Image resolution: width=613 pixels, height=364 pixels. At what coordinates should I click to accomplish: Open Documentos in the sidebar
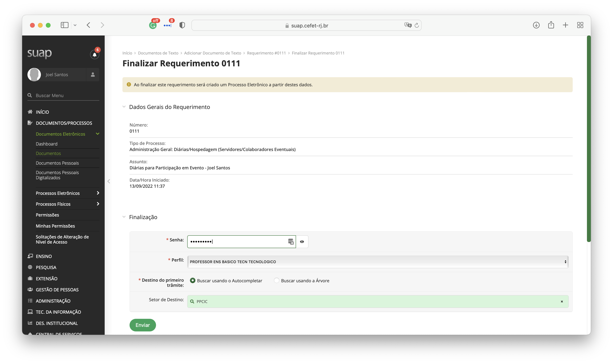(x=48, y=153)
